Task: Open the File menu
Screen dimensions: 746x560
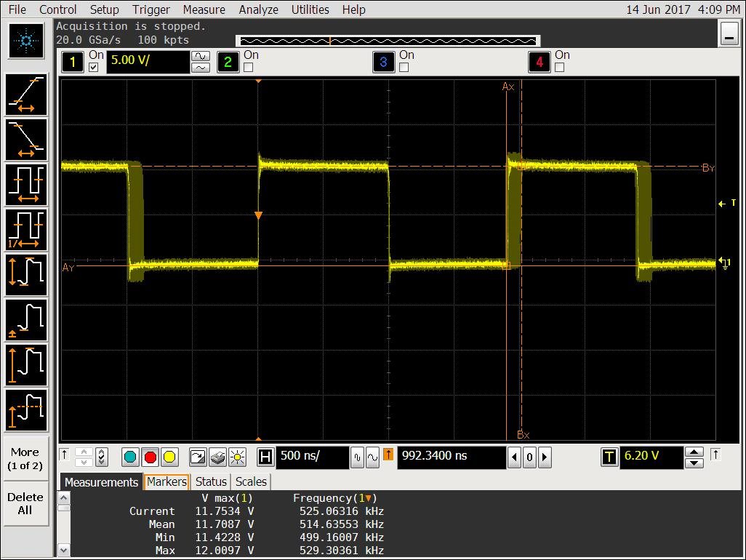Action: pyautogui.click(x=17, y=9)
